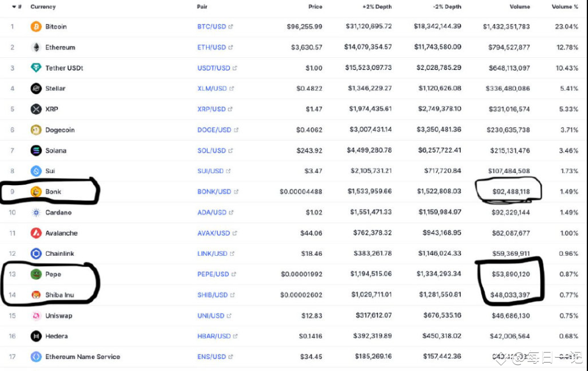Screen dimensions: 588x371
Task: Select the Dogecoin icon
Action: [x=36, y=130]
